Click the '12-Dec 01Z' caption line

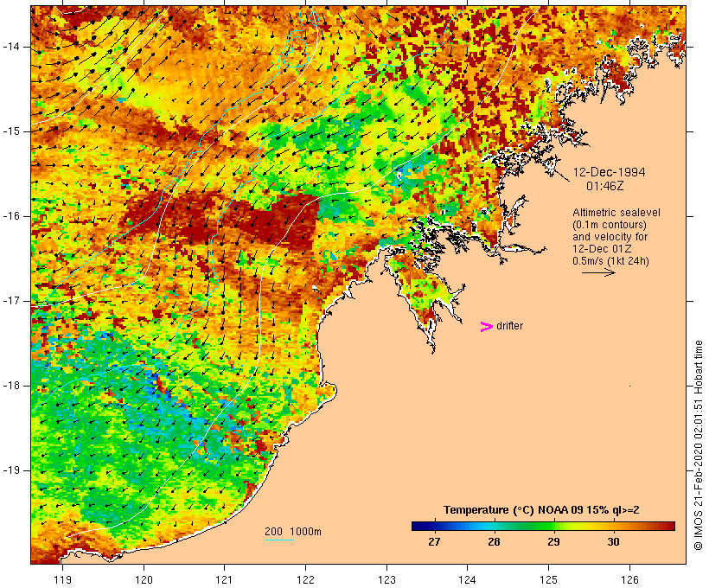602,249
